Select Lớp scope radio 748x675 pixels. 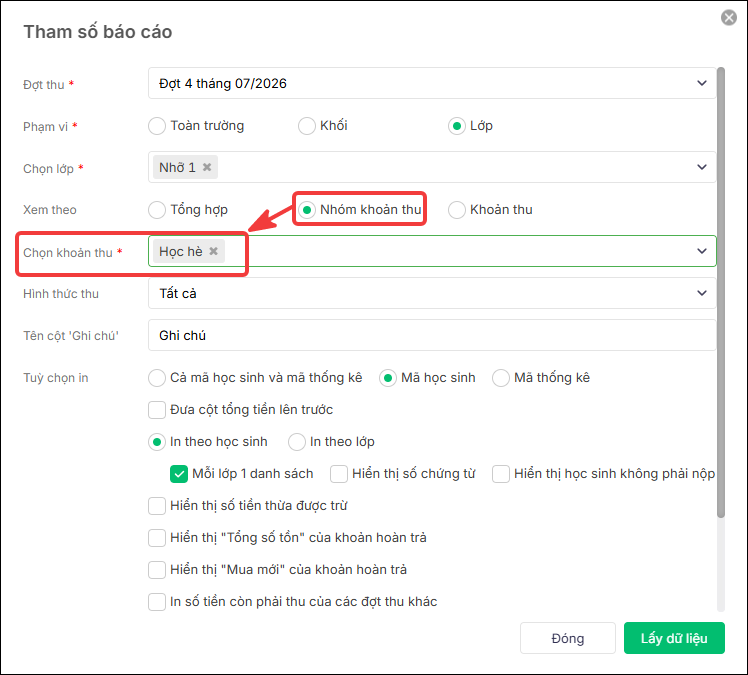coord(457,126)
